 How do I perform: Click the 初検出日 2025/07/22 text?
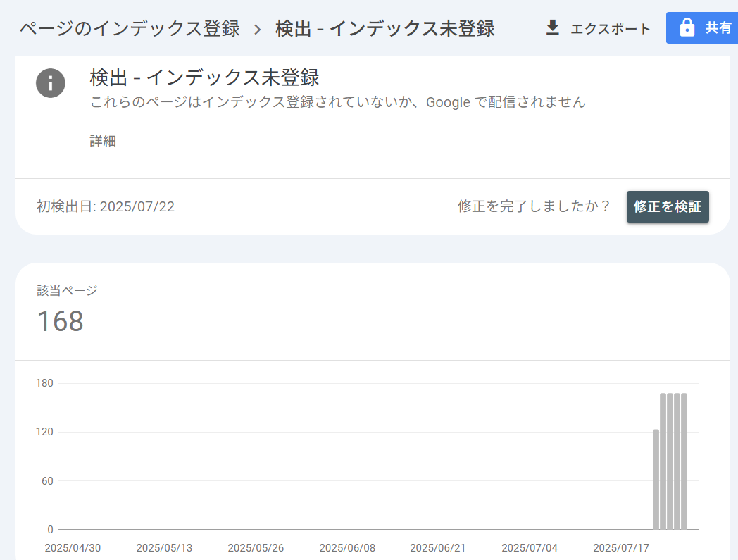pyautogui.click(x=106, y=206)
